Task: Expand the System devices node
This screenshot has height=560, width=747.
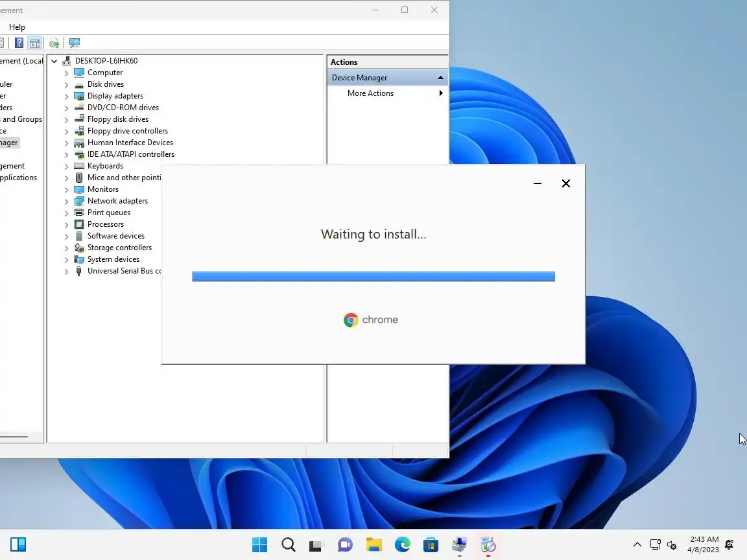Action: pyautogui.click(x=67, y=259)
